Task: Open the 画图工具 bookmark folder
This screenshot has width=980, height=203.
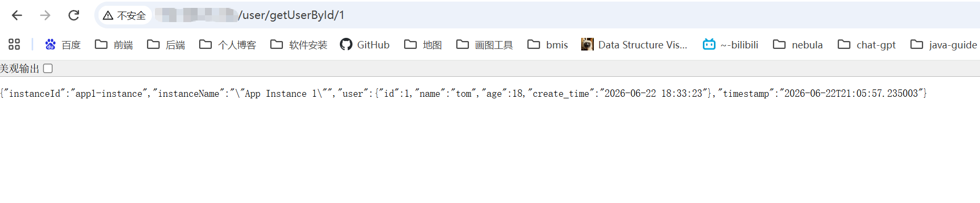Action: pos(485,45)
